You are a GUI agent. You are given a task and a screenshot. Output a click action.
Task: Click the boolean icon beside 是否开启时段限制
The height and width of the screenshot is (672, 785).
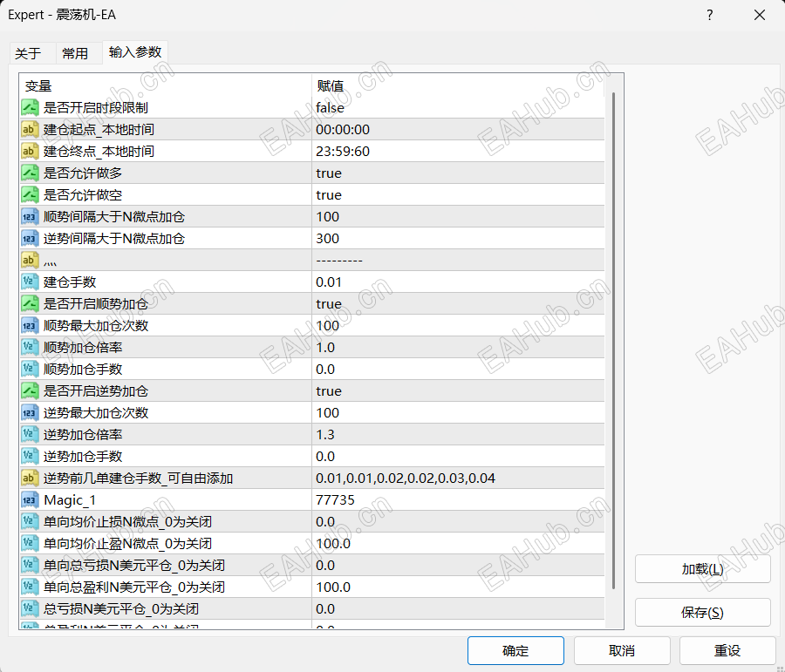pyautogui.click(x=30, y=107)
